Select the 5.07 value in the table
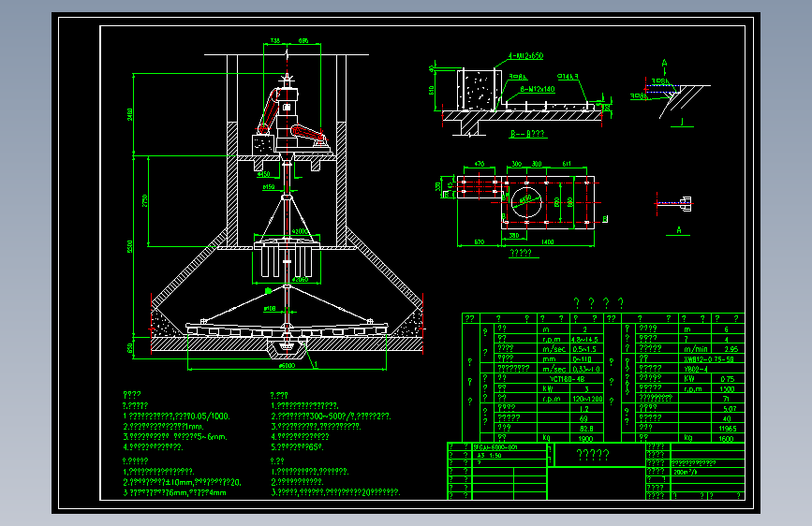 pos(730,409)
